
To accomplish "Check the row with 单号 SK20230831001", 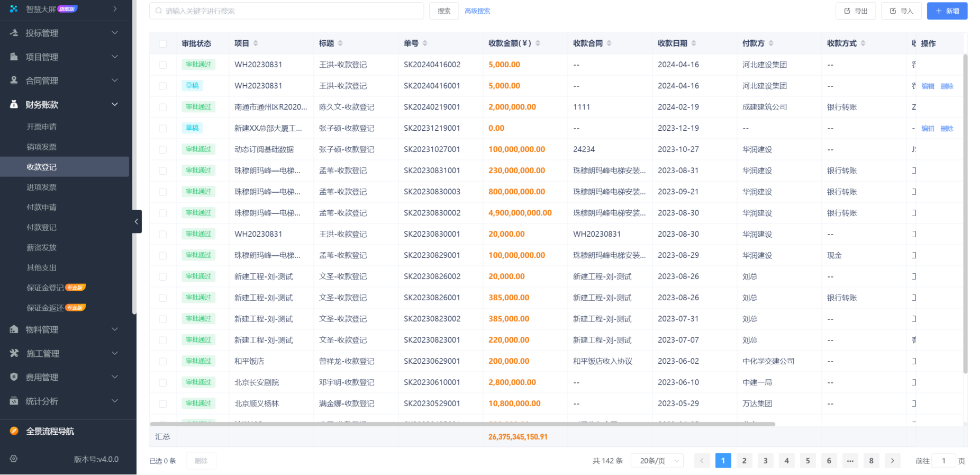I will pos(163,171).
